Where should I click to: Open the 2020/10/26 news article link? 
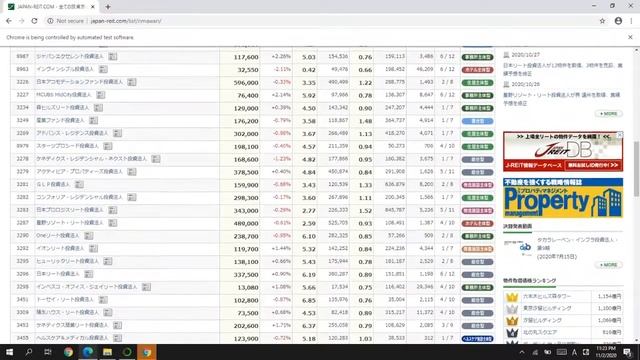tap(563, 99)
